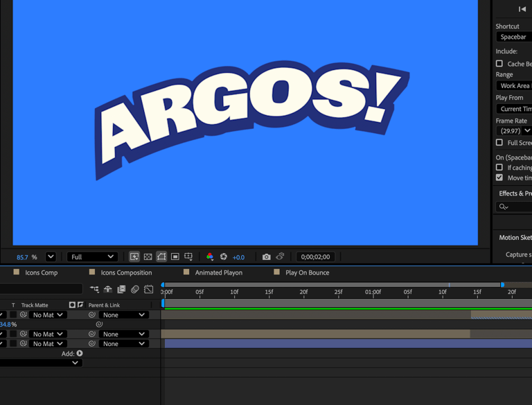Open the Spacebar shortcut dropdown
The image size is (532, 405).
coord(514,37)
